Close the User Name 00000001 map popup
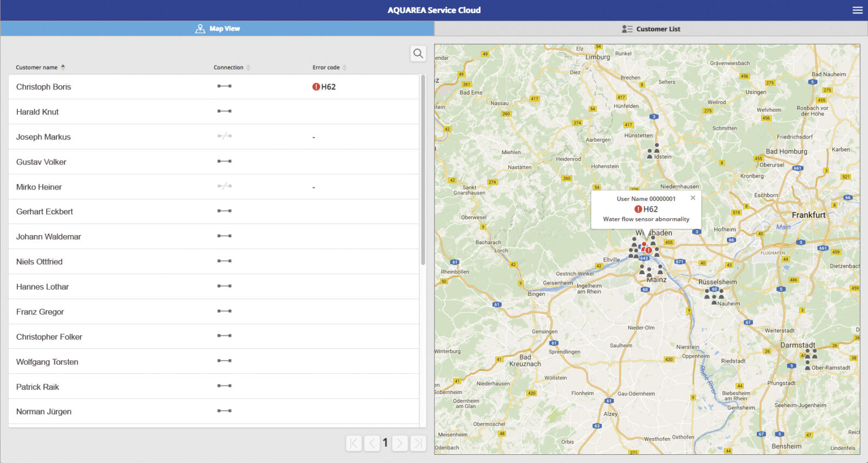868x463 pixels. [x=693, y=198]
